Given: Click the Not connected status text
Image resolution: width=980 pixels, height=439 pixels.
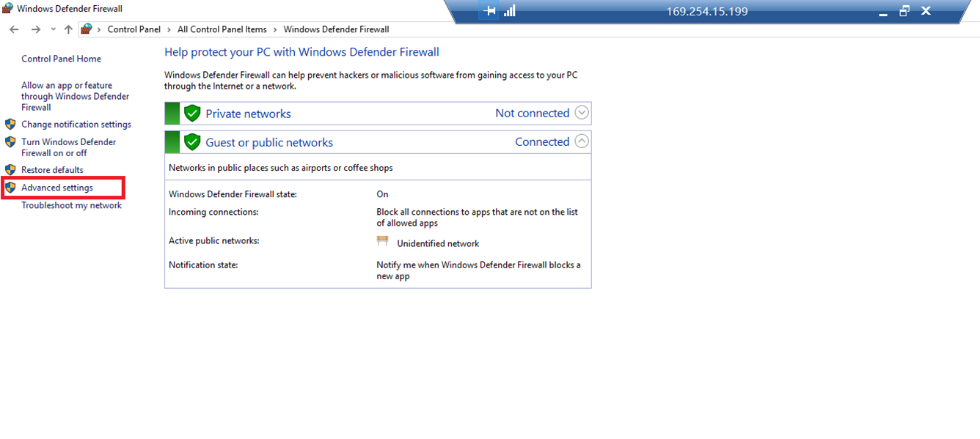Looking at the screenshot, I should [533, 113].
